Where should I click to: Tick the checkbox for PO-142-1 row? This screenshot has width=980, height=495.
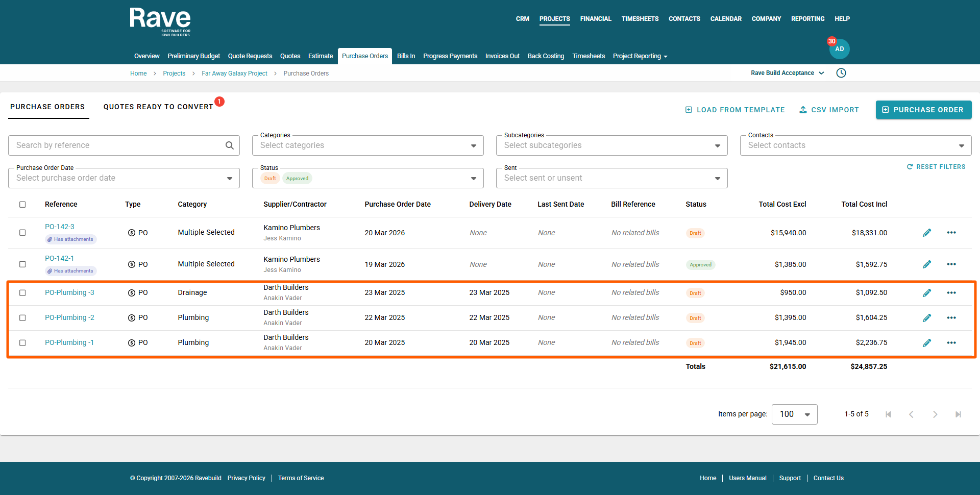point(22,264)
